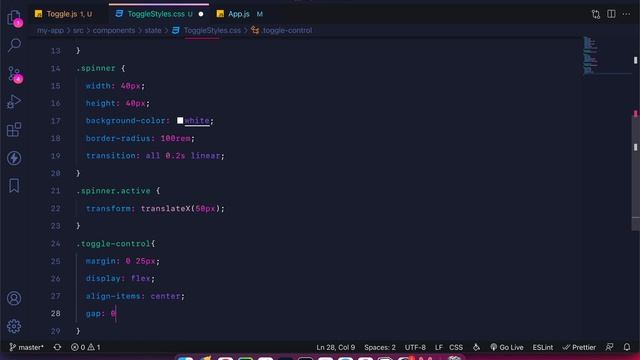Screen dimensions: 640x360
Task: Open editor More Actions ellipsis
Action: [x=626, y=14]
